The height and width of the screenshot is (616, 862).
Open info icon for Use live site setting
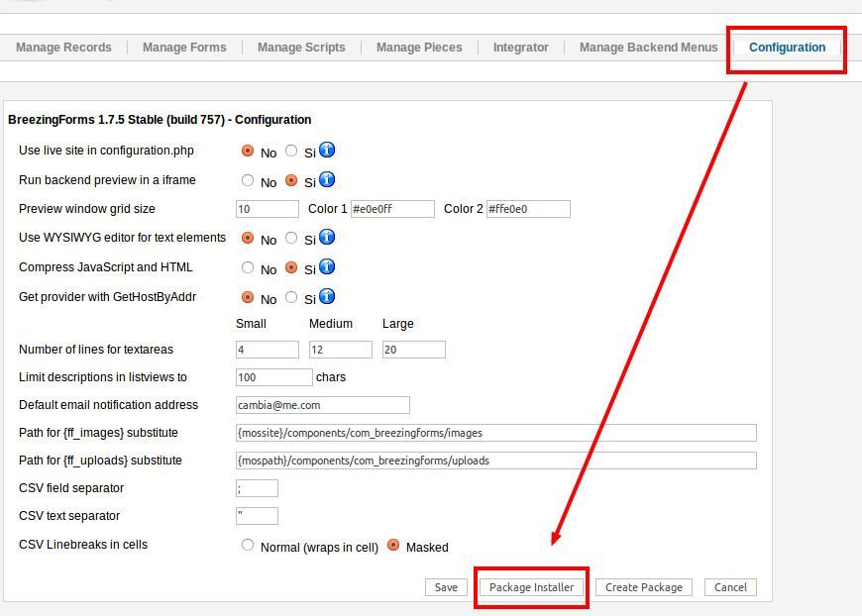(327, 150)
